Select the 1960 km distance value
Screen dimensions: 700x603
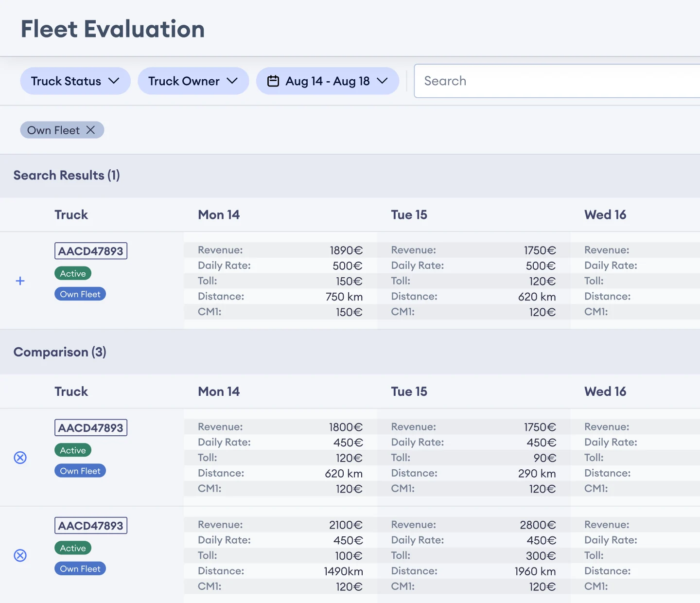coord(535,571)
